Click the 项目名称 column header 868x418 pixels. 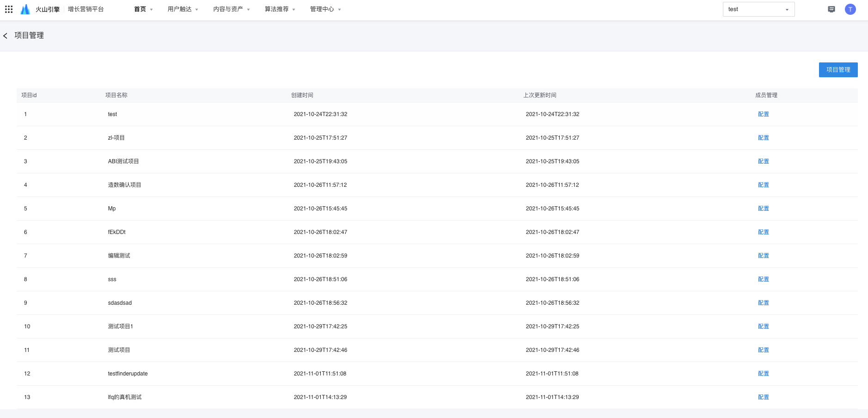click(116, 95)
